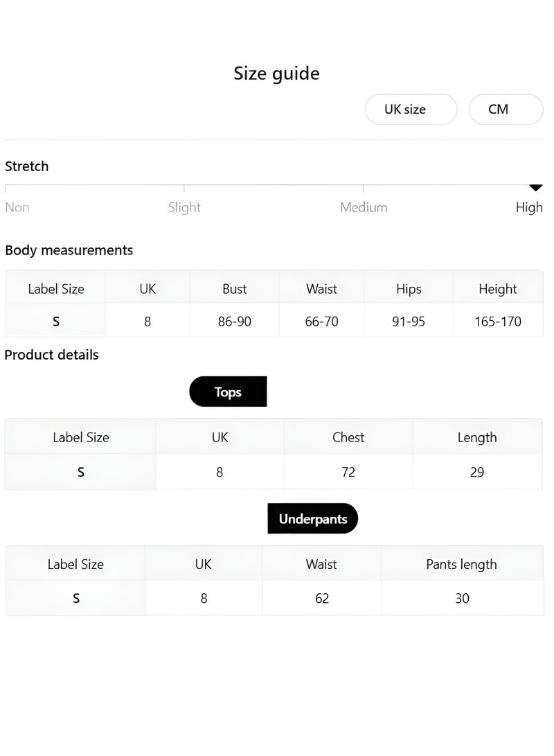Click the Pants length column header

coord(461,564)
